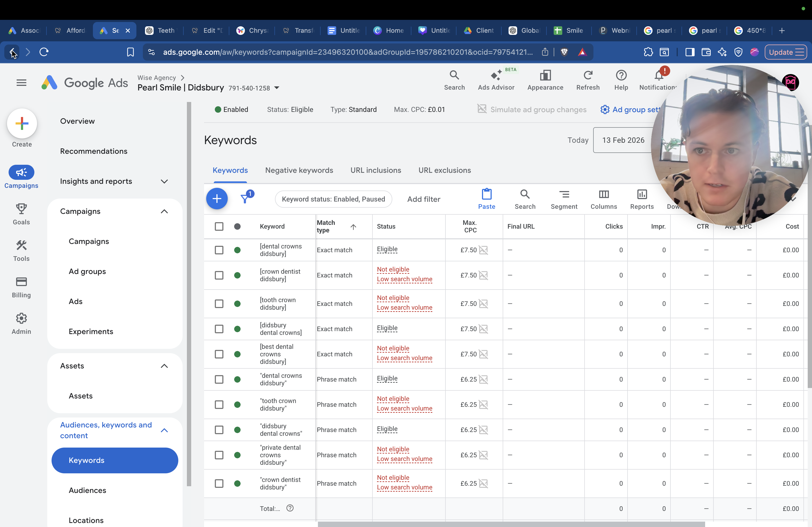Collapse the Assets section chevron
Viewport: 812px width, 527px height.
pyautogui.click(x=164, y=366)
